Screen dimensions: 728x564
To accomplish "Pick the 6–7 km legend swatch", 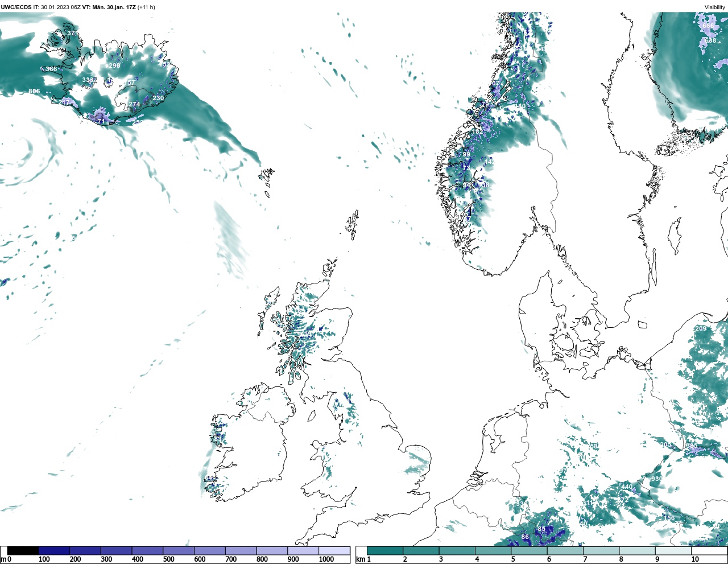I will click(x=565, y=551).
